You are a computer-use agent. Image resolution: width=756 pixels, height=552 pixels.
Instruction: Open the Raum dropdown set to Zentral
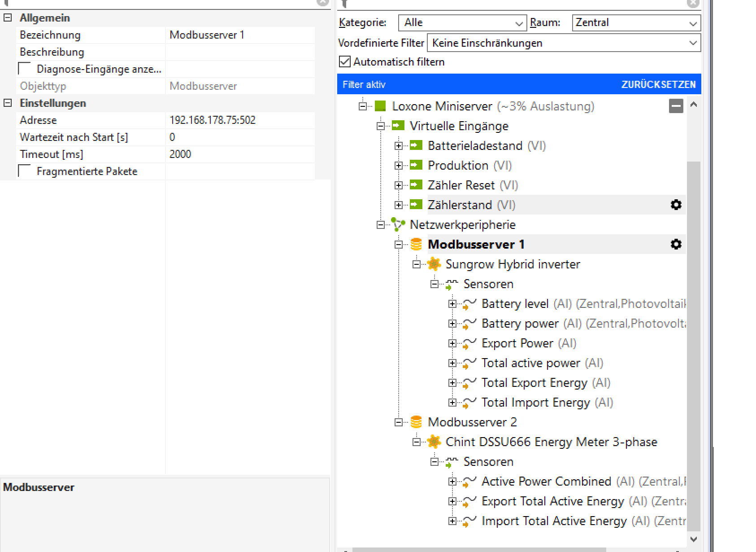[x=636, y=23]
